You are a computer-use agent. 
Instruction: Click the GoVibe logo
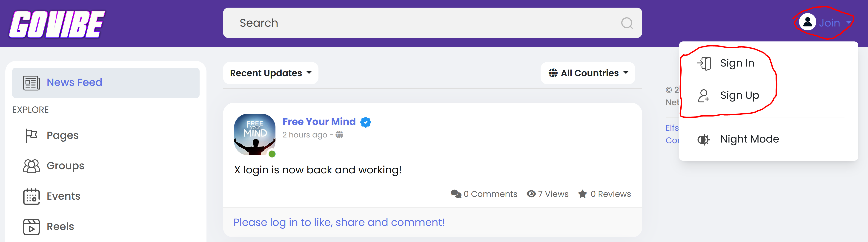coord(57,24)
